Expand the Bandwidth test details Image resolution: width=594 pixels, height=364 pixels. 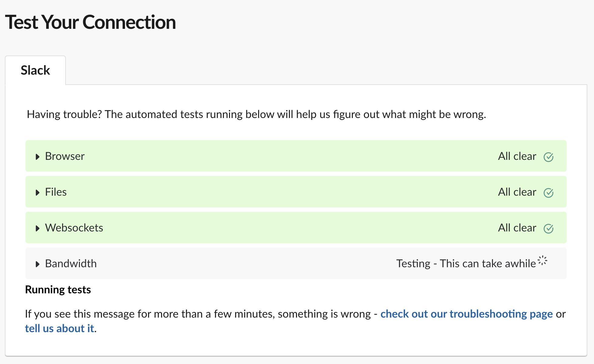tap(38, 264)
